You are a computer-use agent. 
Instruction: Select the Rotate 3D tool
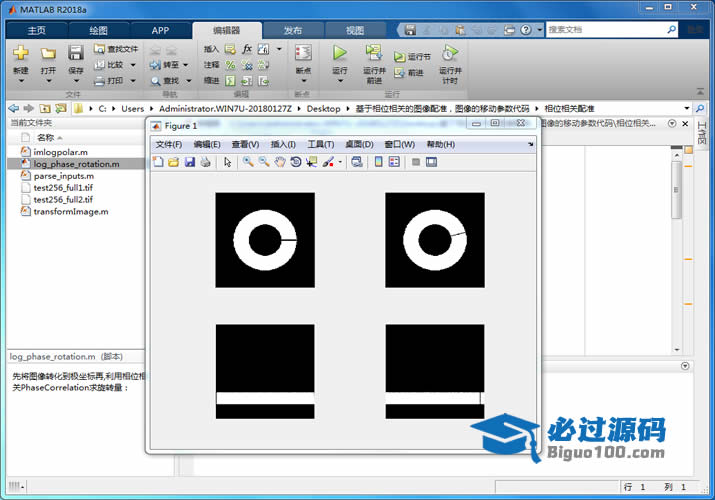coord(295,162)
